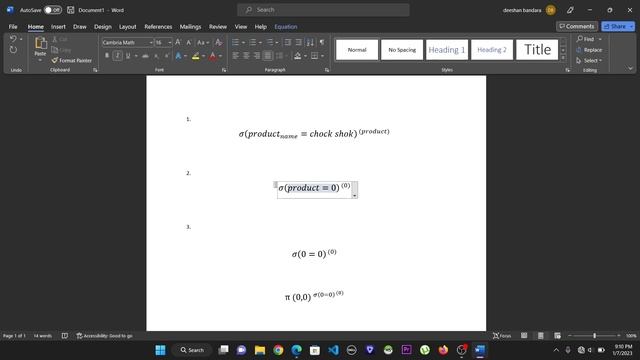Open the Font size dropdown

point(170,42)
